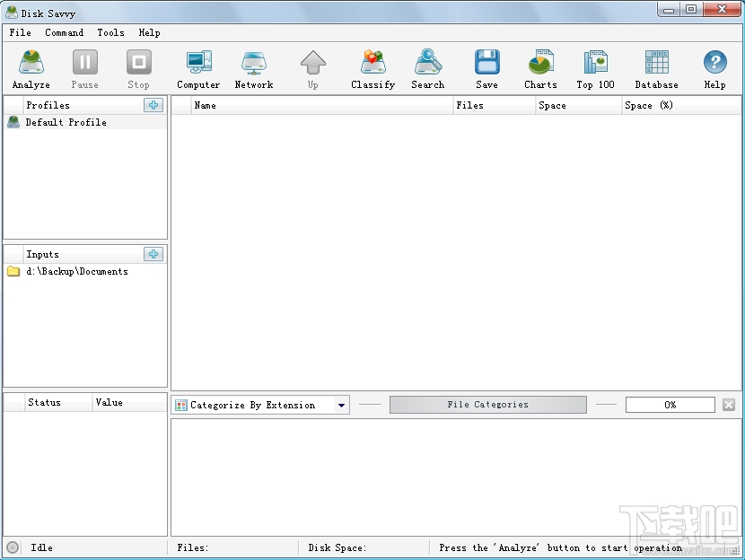Click the File Categories button

(x=488, y=405)
